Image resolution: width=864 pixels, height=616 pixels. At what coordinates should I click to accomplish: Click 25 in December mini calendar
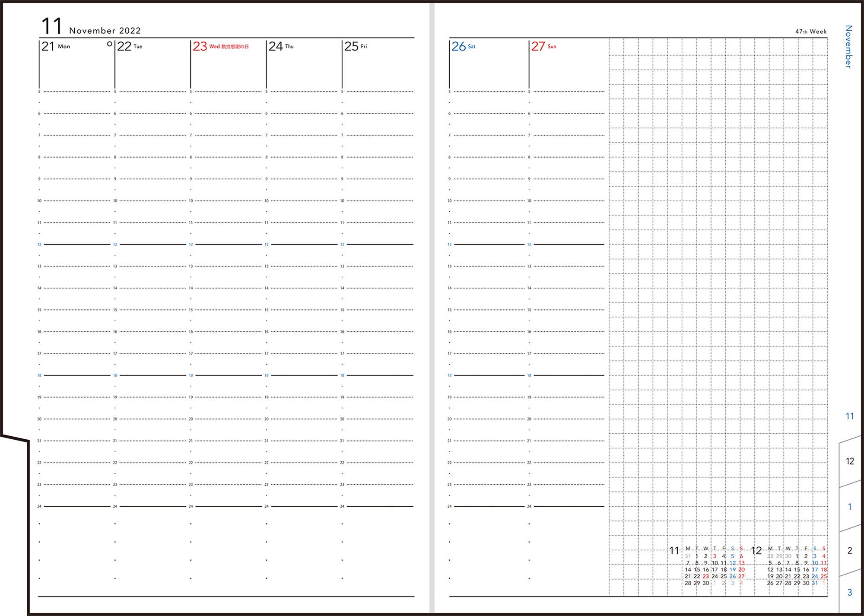coord(823,576)
